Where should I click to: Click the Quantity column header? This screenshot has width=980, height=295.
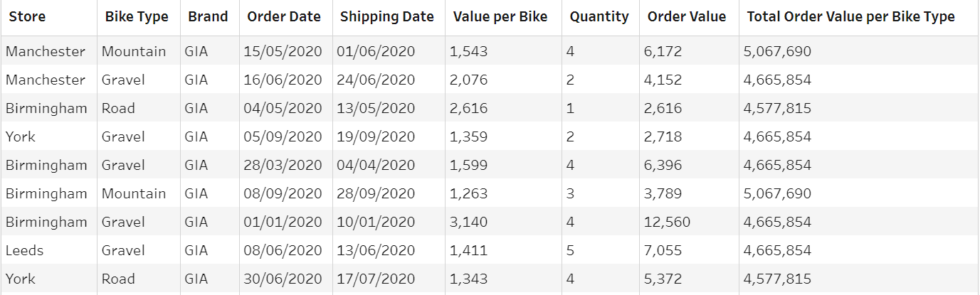pyautogui.click(x=599, y=17)
